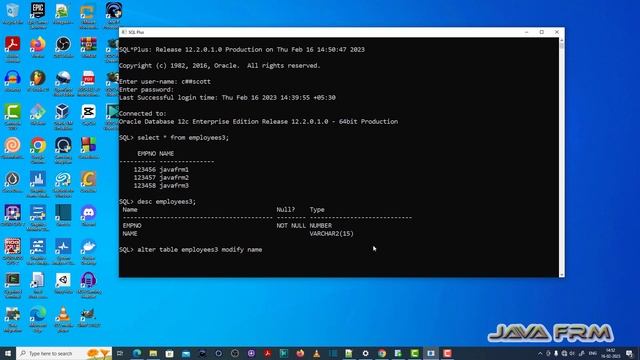Image resolution: width=640 pixels, height=360 pixels.
Task: Open Adobe Acrobat Reader desktop shortcut
Action: (x=12, y=48)
